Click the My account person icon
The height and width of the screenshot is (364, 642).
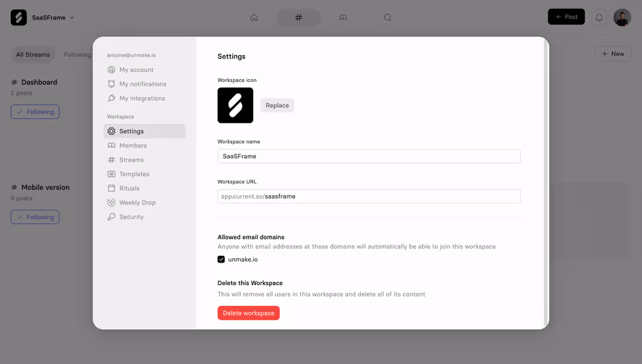(112, 70)
